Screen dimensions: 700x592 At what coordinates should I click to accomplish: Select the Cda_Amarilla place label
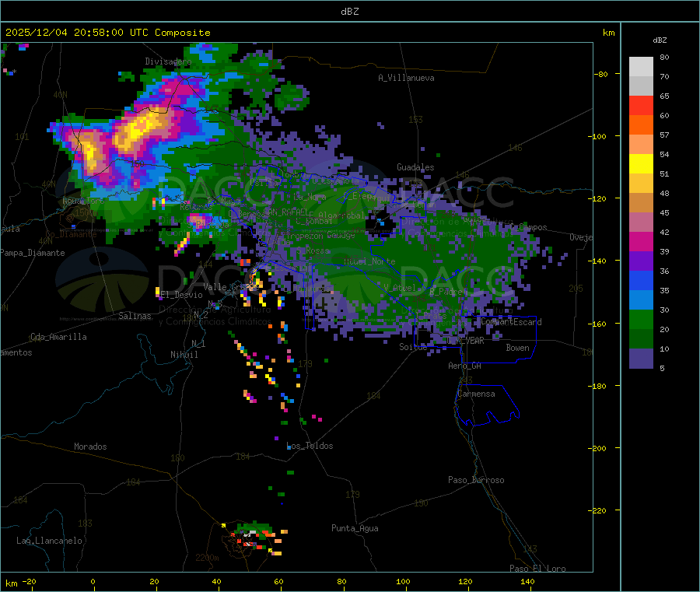(x=58, y=337)
